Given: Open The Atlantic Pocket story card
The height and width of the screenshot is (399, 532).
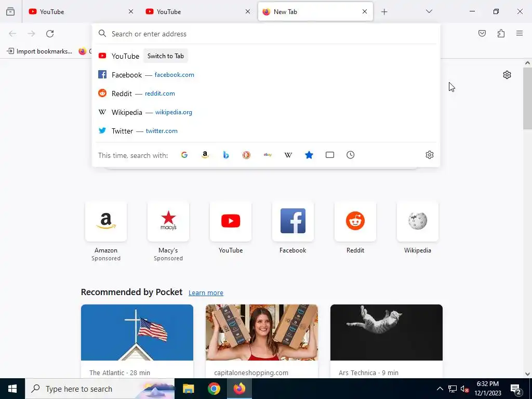Looking at the screenshot, I should click(x=137, y=341).
